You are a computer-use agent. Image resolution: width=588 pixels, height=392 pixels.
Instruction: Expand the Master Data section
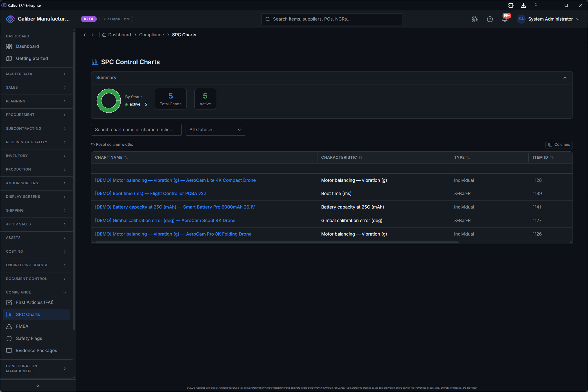coord(36,74)
